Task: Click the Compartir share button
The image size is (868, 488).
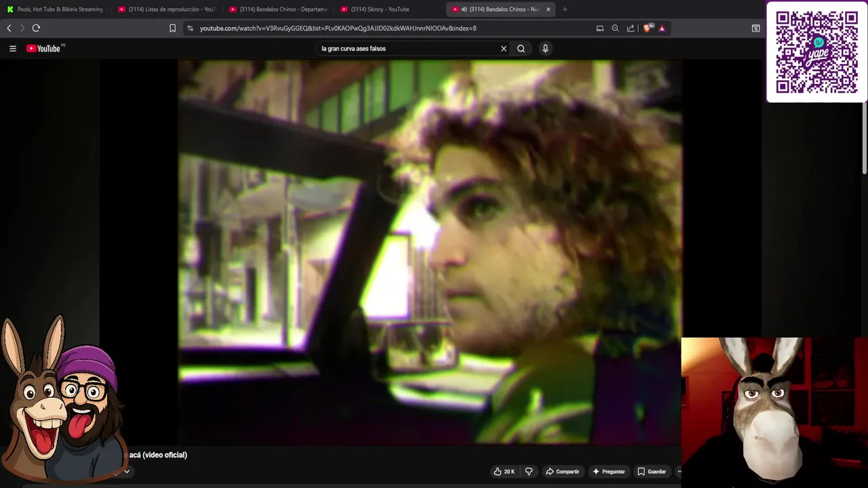Action: click(563, 472)
